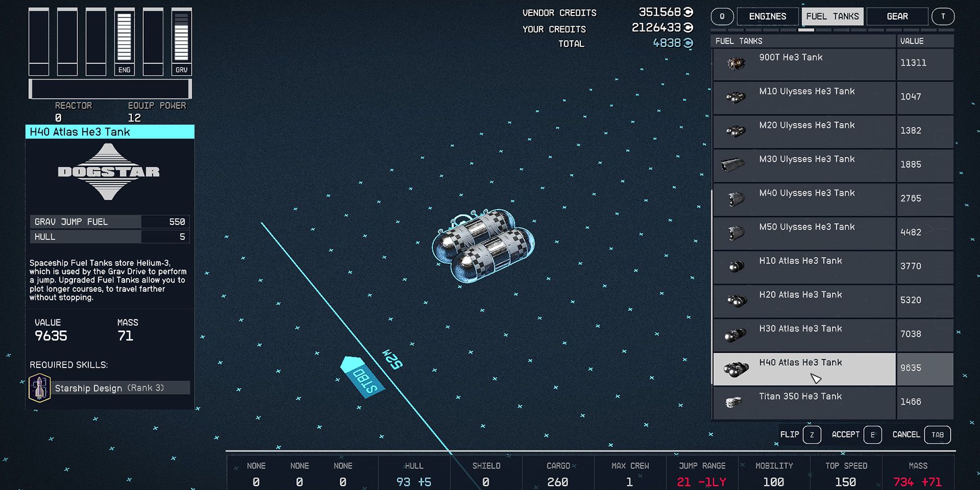
Task: Click the Value column header
Action: [925, 41]
